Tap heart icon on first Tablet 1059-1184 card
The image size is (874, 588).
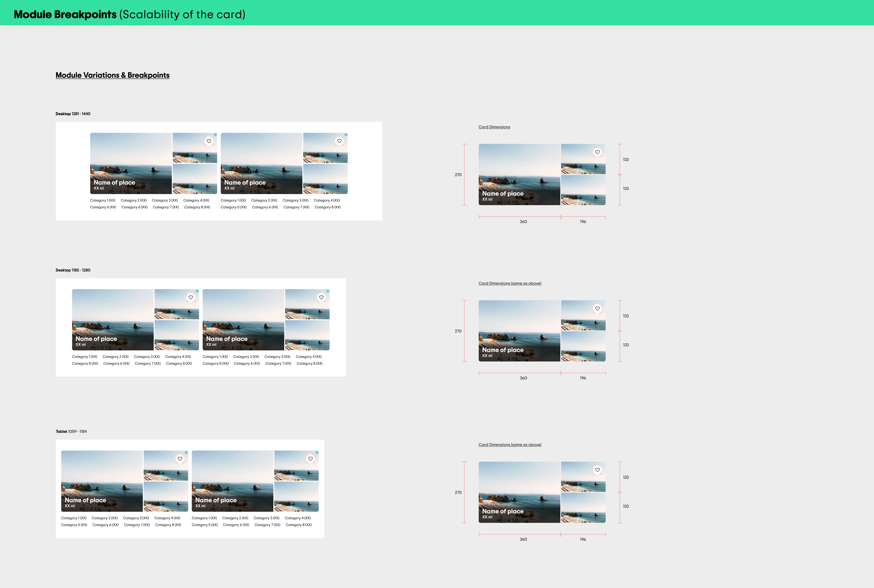point(180,459)
